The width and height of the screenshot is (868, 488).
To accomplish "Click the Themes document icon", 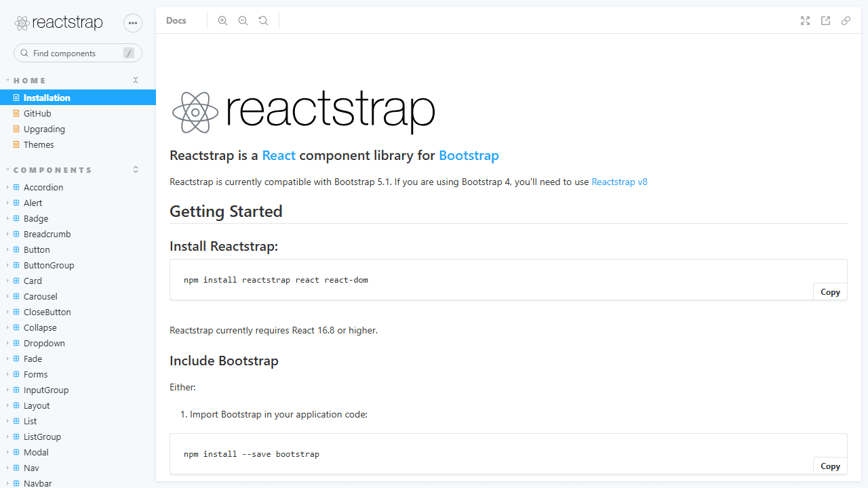I will [17, 145].
